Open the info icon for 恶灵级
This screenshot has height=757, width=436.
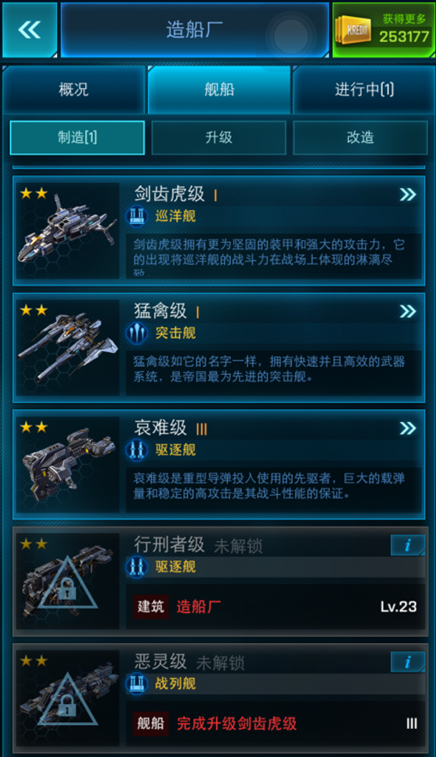click(x=408, y=662)
